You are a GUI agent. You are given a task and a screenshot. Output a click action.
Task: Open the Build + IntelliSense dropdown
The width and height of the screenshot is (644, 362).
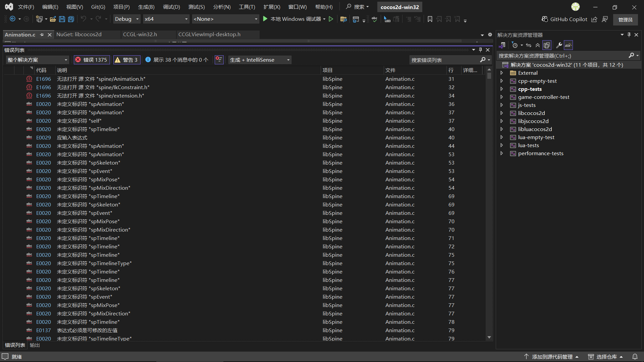tap(260, 60)
